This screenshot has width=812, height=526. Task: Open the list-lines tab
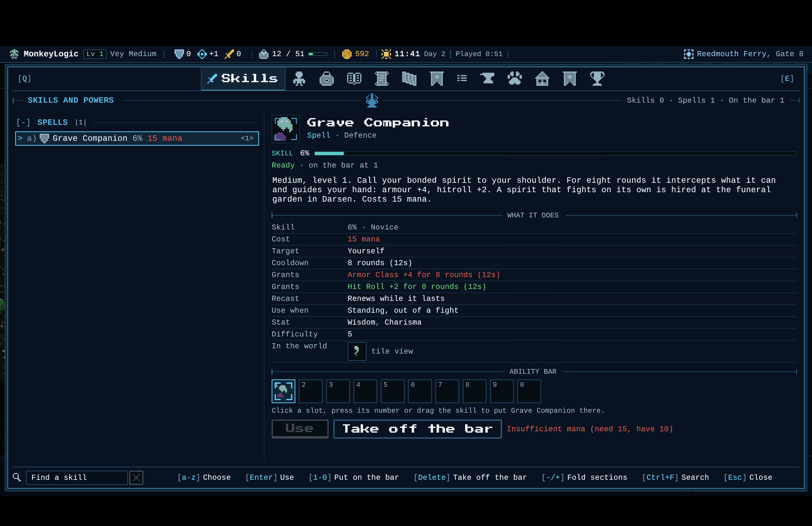tap(462, 78)
